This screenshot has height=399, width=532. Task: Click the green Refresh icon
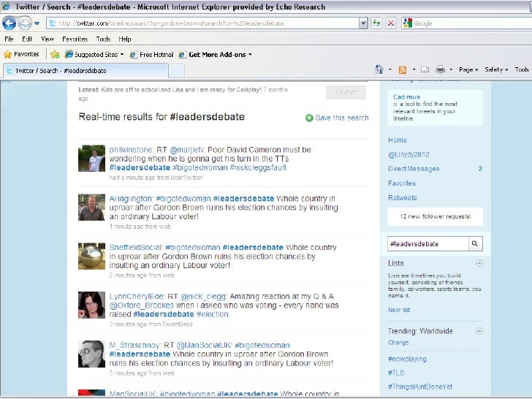point(376,23)
